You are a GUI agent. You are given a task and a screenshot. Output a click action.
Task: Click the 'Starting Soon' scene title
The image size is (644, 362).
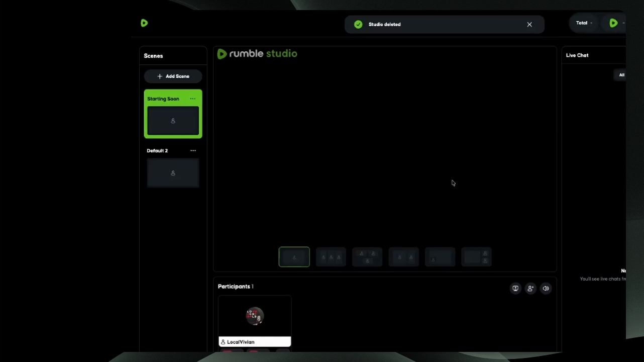click(x=163, y=99)
